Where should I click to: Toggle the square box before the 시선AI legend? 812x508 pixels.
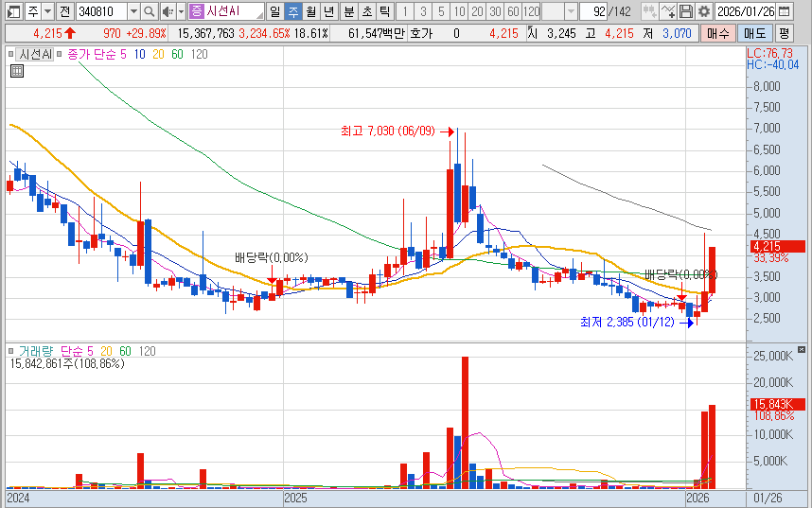[x=10, y=54]
